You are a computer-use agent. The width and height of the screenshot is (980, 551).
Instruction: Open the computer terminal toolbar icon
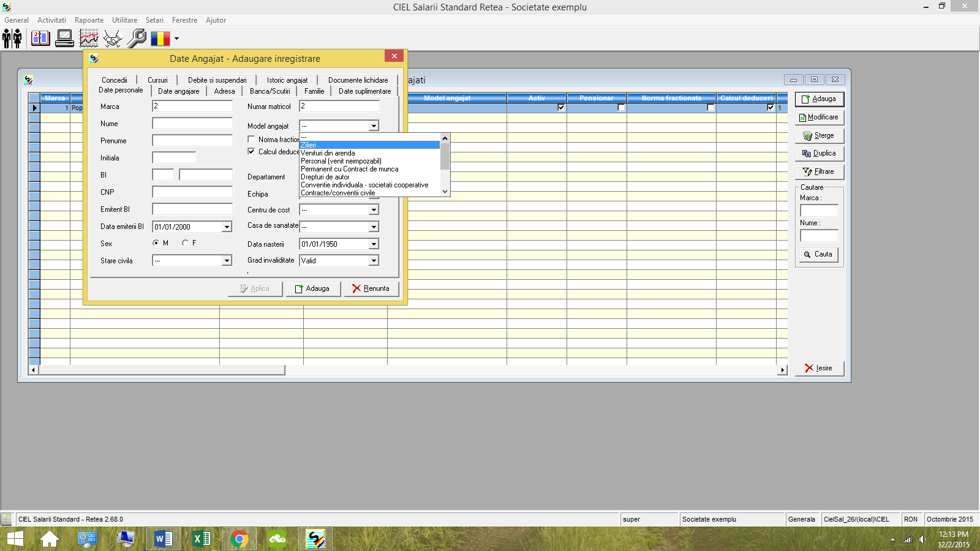[x=64, y=39]
